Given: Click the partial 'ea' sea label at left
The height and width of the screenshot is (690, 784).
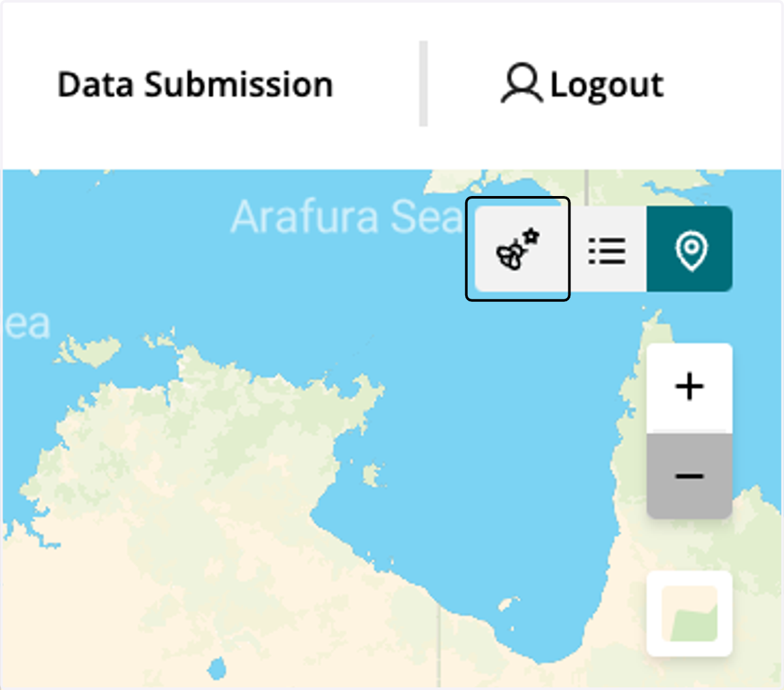Looking at the screenshot, I should [27, 324].
